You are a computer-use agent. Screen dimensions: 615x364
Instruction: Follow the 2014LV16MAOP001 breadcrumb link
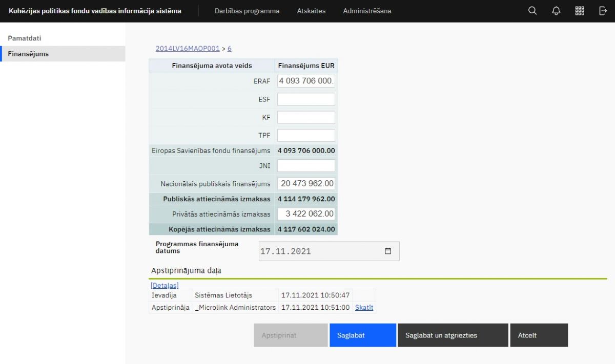[188, 49]
